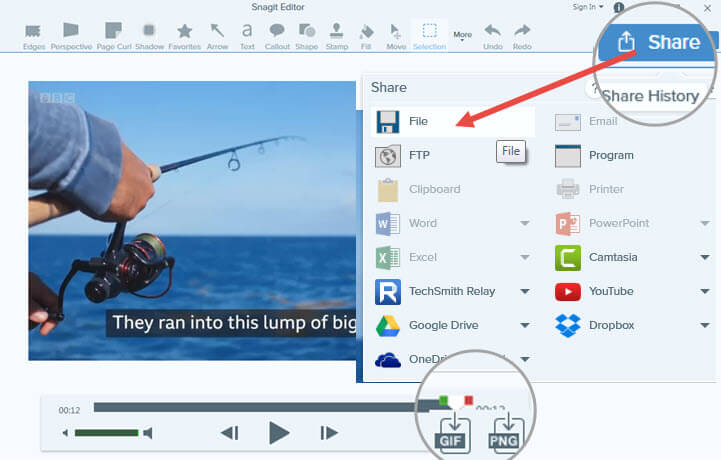Screen dimensions: 721x460
Task: Step forward one frame
Action: tap(329, 433)
